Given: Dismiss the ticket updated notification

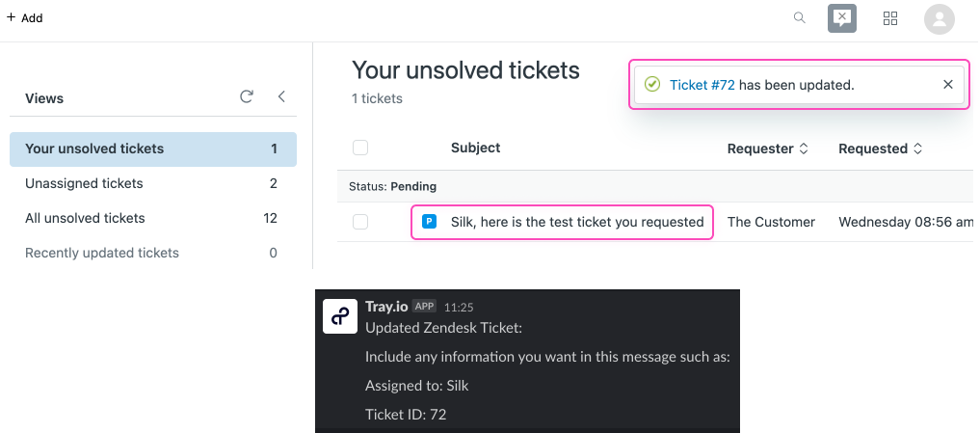Looking at the screenshot, I should [948, 85].
